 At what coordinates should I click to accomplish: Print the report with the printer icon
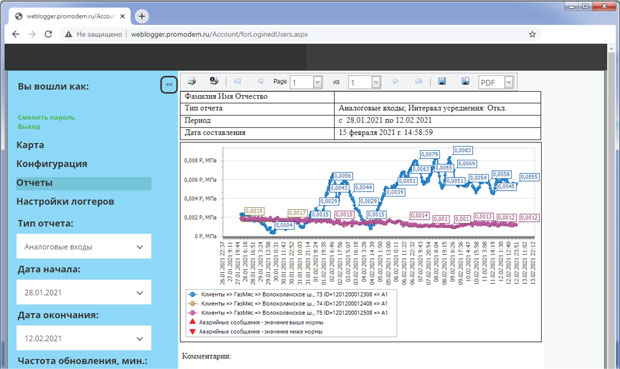[192, 81]
